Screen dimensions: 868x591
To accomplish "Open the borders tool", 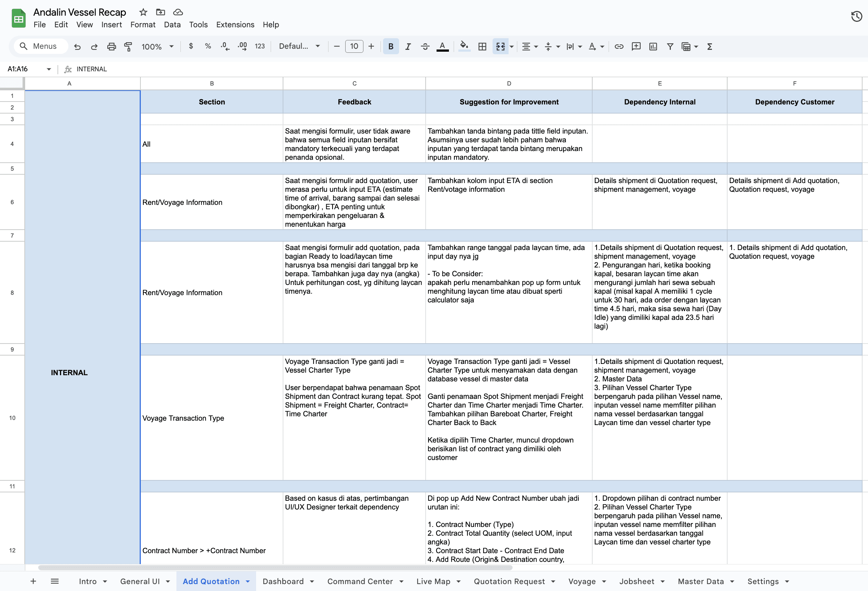I will tap(482, 46).
